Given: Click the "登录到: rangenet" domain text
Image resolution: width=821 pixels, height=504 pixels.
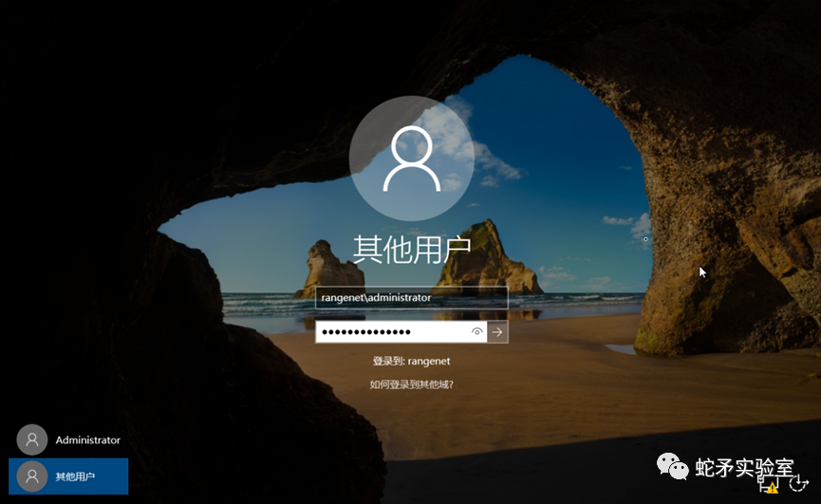Looking at the screenshot, I should click(412, 361).
